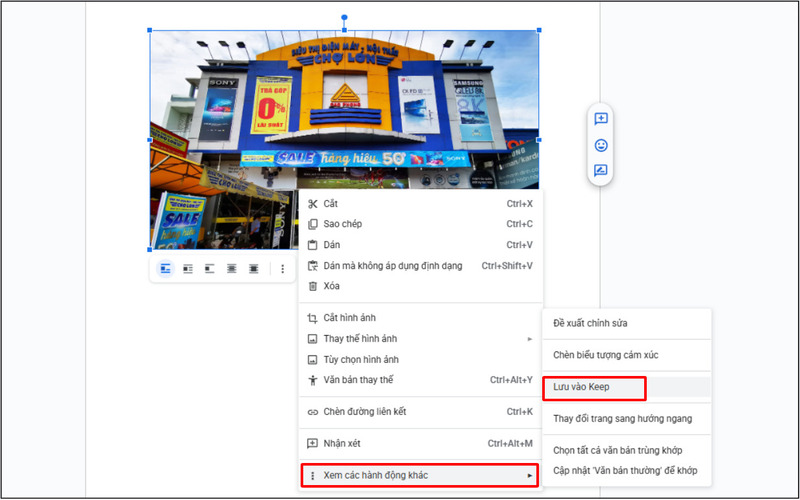Image resolution: width=800 pixels, height=500 pixels.
Task: Click the clipboard icon beside Dán
Action: [x=313, y=245]
